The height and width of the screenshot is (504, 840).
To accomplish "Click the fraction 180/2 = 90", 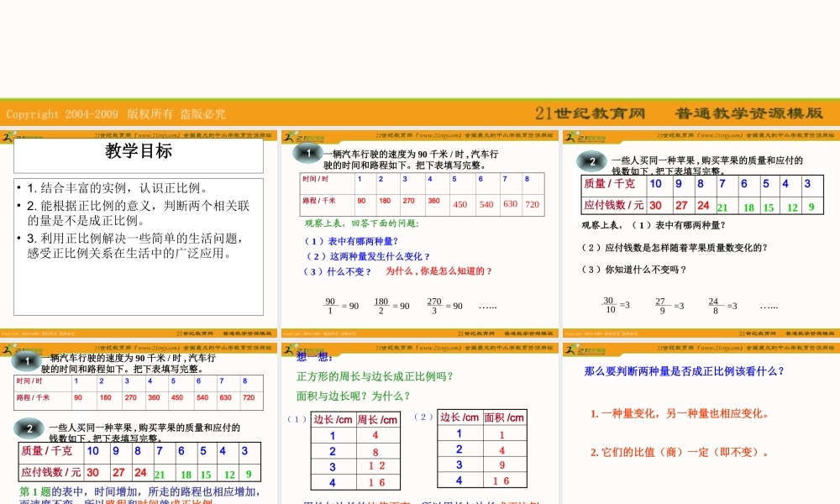I will pos(391,306).
